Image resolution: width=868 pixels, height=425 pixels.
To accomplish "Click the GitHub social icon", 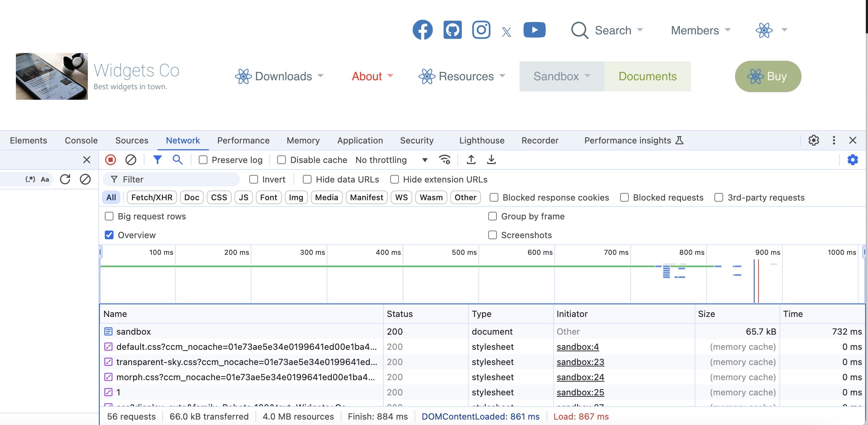I will pos(452,30).
